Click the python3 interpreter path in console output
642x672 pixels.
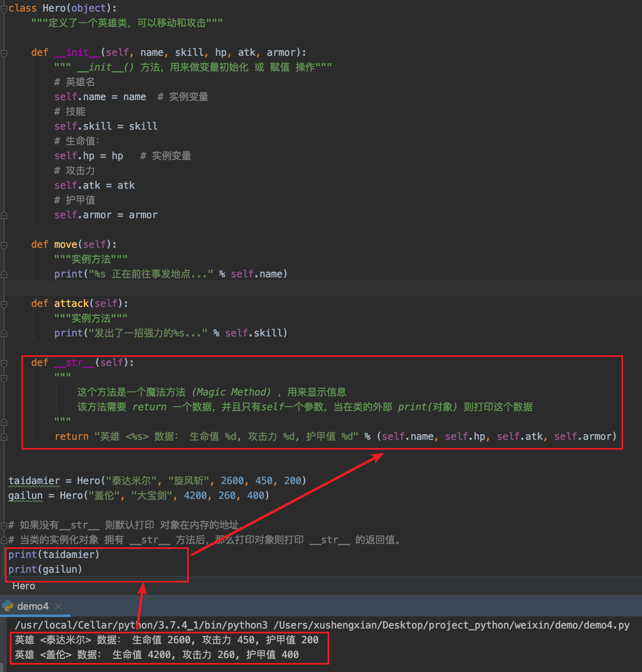141,625
